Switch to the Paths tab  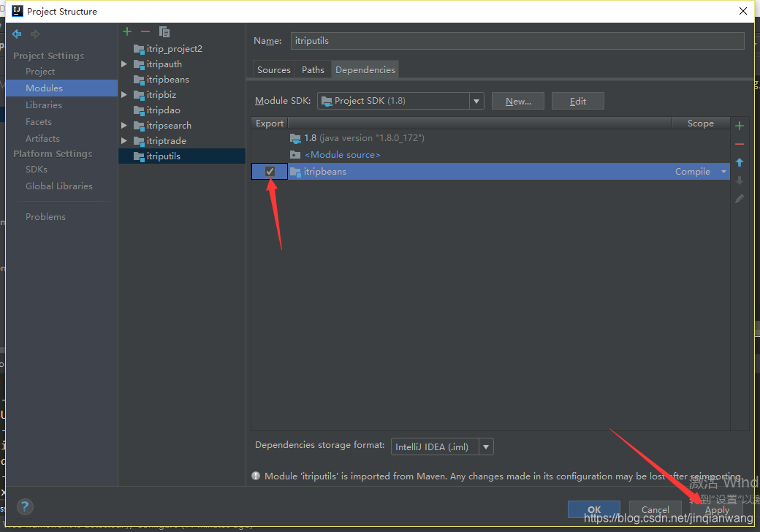tap(313, 69)
